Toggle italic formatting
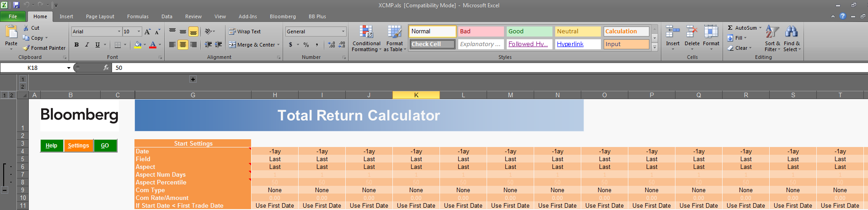Image resolution: width=868 pixels, height=210 pixels. (x=87, y=45)
